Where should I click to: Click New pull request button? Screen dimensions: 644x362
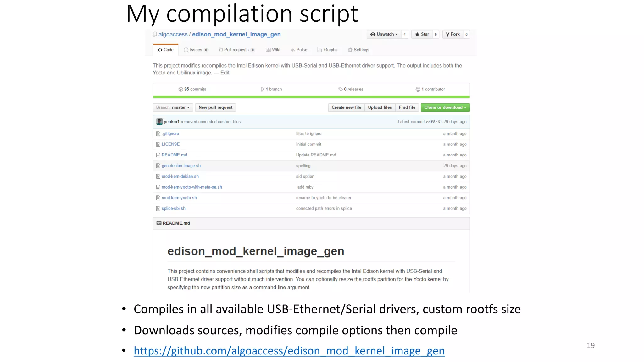[215, 107]
